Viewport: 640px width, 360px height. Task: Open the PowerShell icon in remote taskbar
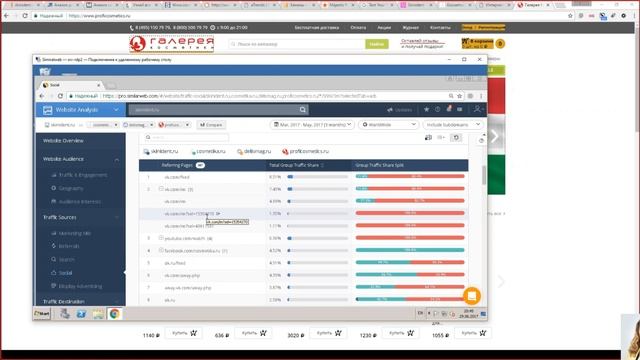(81, 314)
